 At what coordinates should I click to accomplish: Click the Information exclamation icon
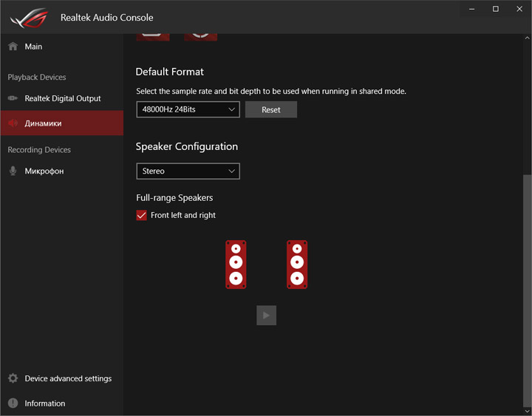coord(13,403)
